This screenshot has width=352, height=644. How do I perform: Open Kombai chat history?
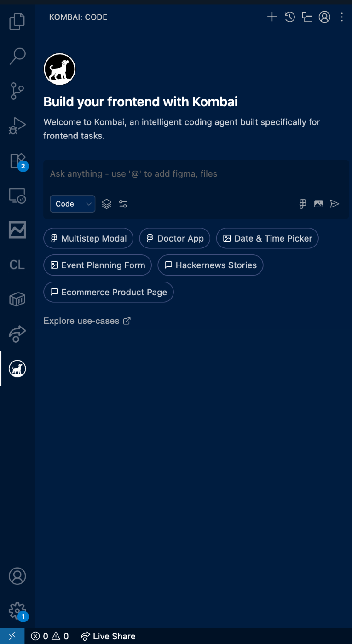[289, 17]
